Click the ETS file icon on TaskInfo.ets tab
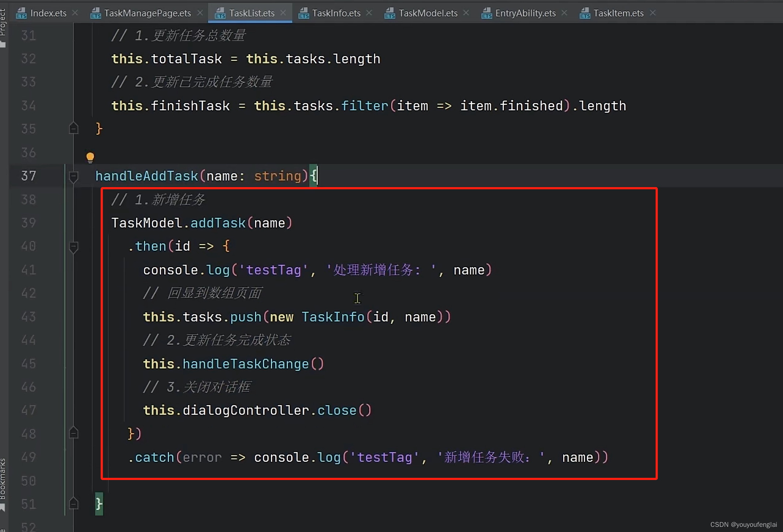Image resolution: width=783 pixels, height=532 pixels. point(303,13)
